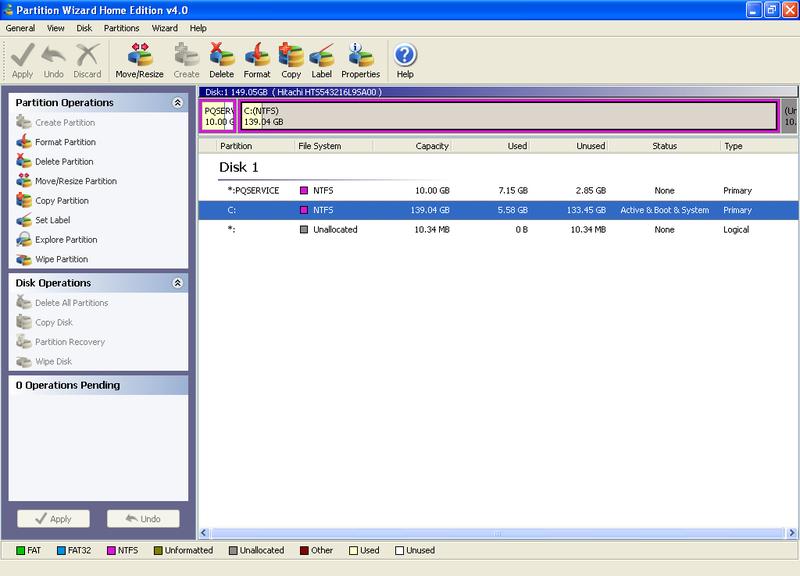This screenshot has height=576, width=800.
Task: Click the Active & Boot & System status
Action: point(664,210)
